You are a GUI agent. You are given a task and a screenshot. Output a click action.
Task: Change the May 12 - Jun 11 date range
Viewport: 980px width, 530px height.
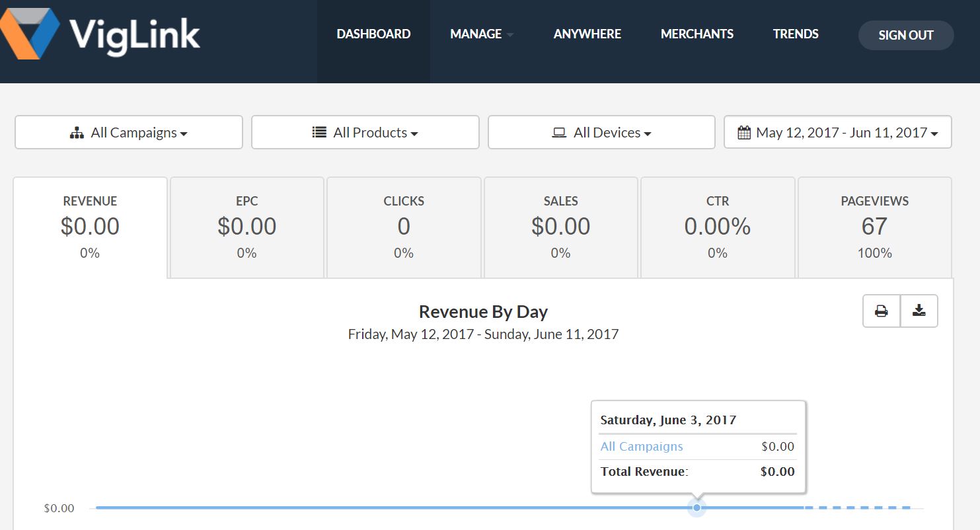(838, 133)
